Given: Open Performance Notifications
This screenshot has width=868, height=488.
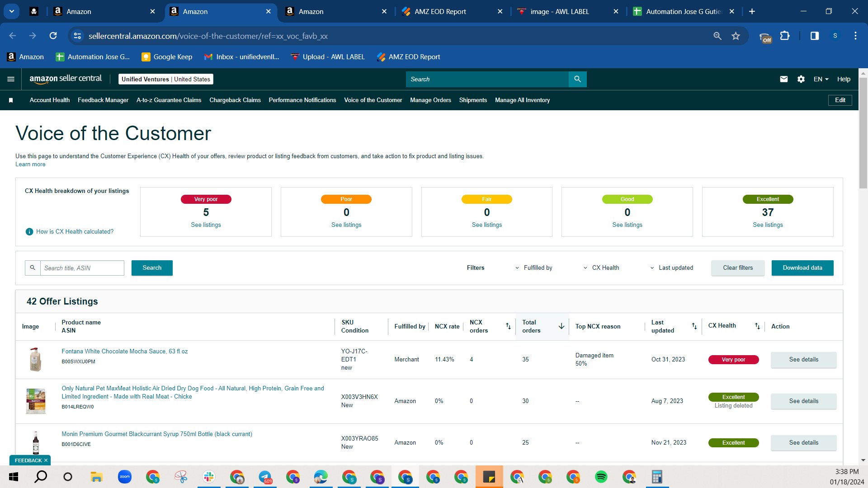Looking at the screenshot, I should [302, 100].
